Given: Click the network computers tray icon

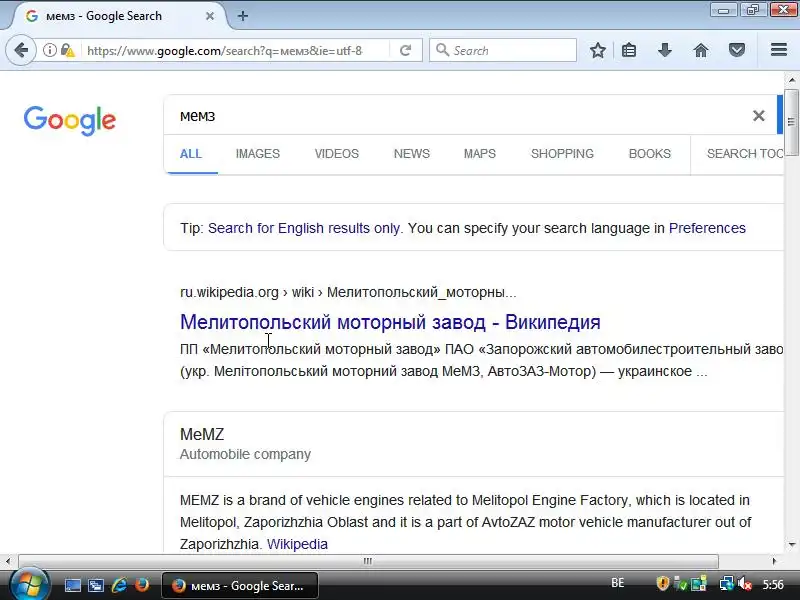Looking at the screenshot, I should pyautogui.click(x=726, y=584).
